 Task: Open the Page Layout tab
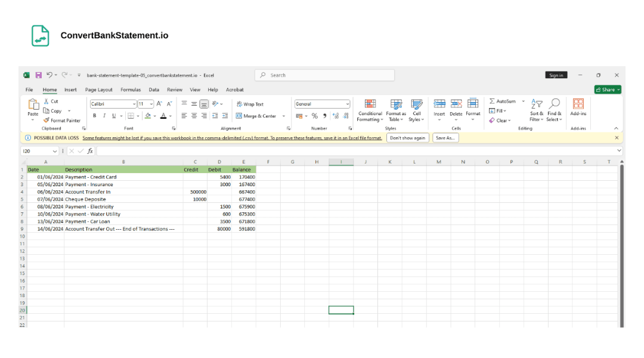pos(98,89)
